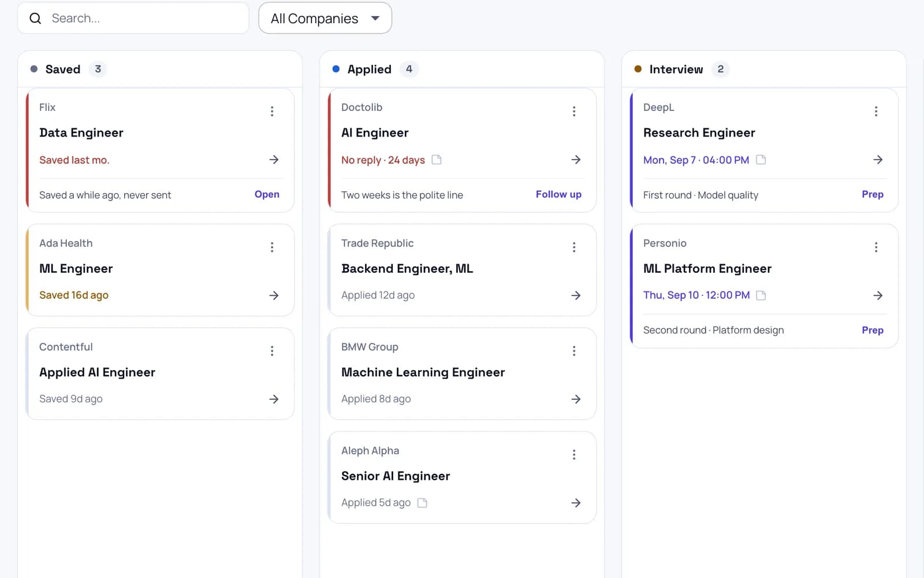Click the Saved 16d ago status text
This screenshot has width=924, height=578.
point(74,295)
